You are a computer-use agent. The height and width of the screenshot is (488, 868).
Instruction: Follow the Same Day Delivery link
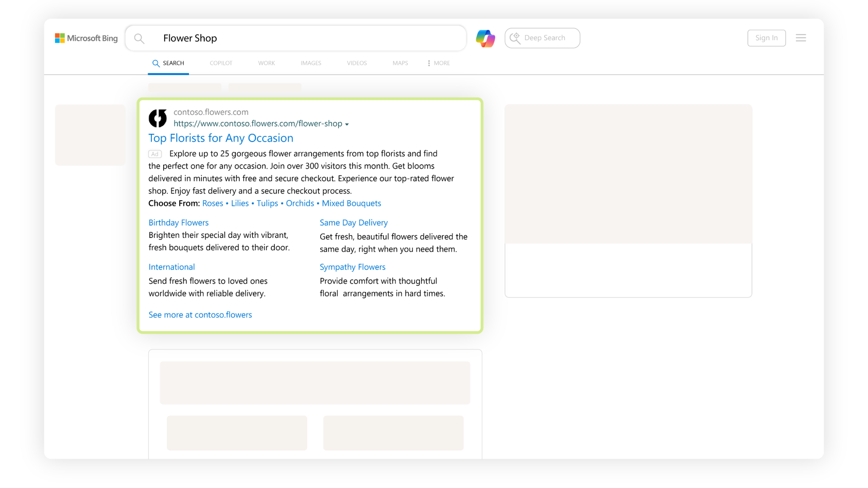[x=354, y=222]
